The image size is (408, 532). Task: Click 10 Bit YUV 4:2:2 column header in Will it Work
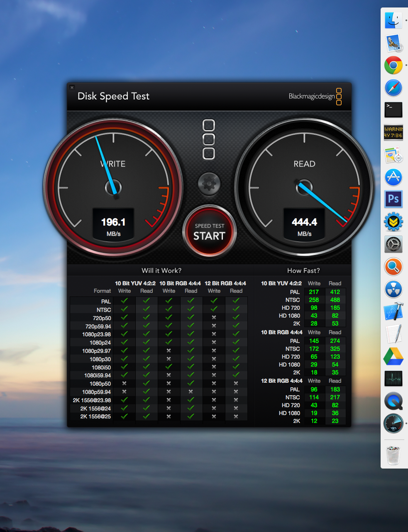pos(135,283)
